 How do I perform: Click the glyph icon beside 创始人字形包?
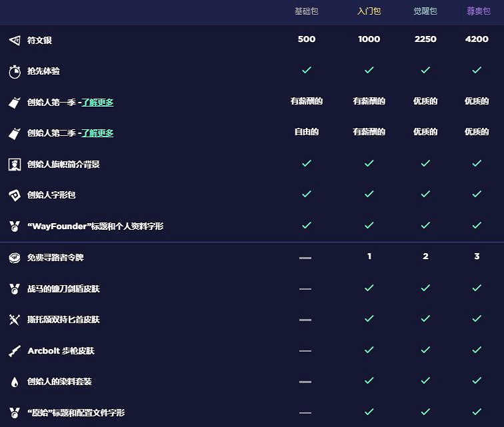point(15,195)
